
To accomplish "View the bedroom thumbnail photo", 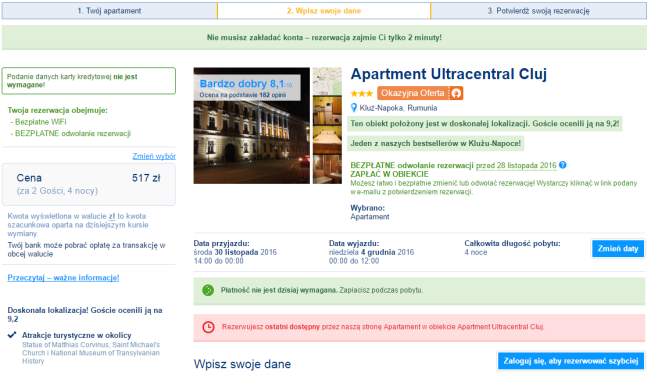I will (327, 140).
